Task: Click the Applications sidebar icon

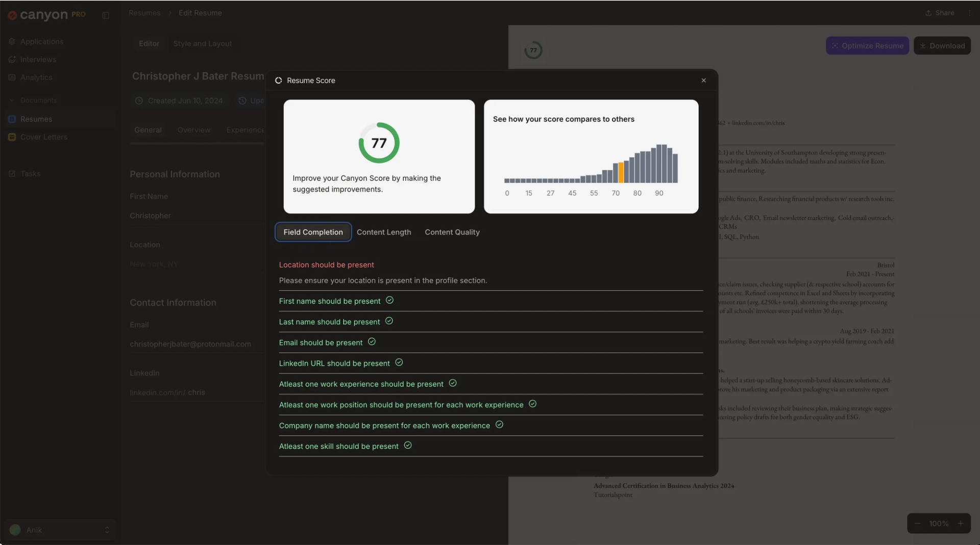Action: click(12, 42)
